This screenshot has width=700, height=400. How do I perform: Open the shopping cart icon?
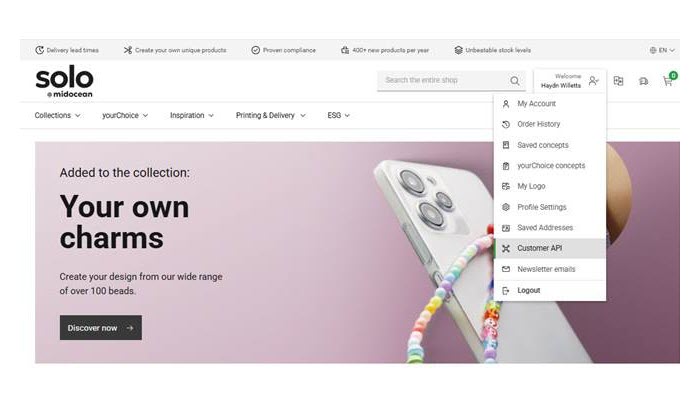[668, 81]
